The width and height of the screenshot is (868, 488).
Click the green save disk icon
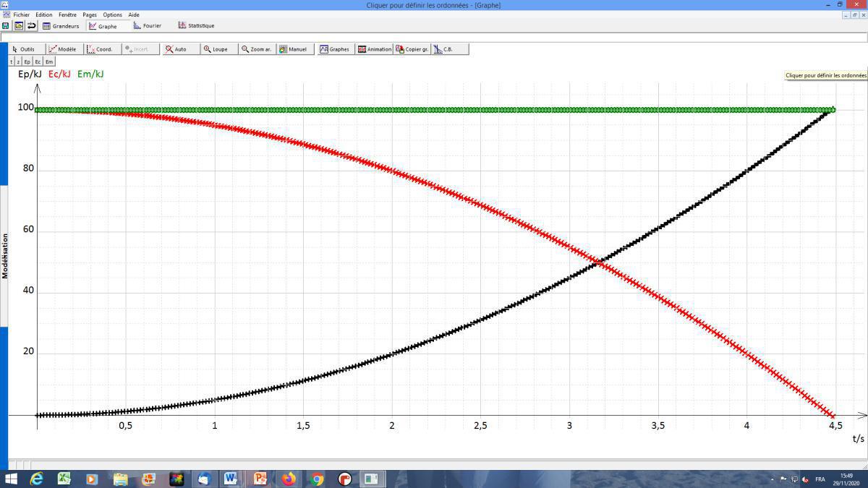6,26
